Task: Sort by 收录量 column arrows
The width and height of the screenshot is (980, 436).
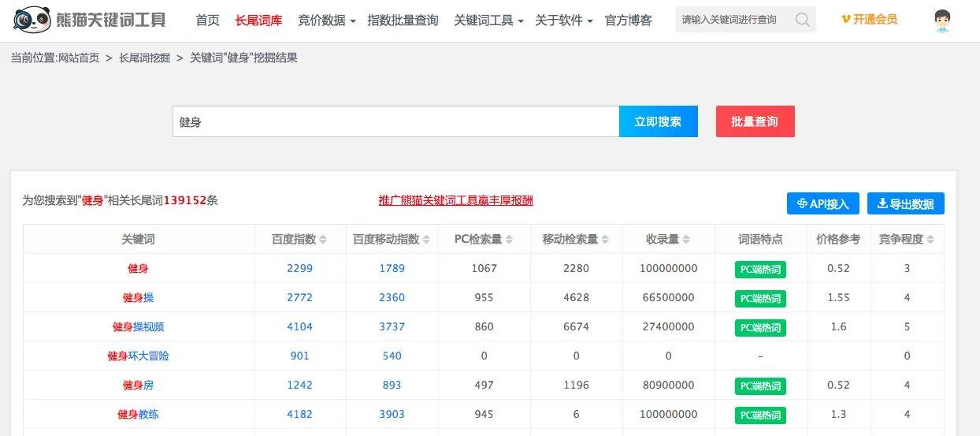Action: [686, 240]
